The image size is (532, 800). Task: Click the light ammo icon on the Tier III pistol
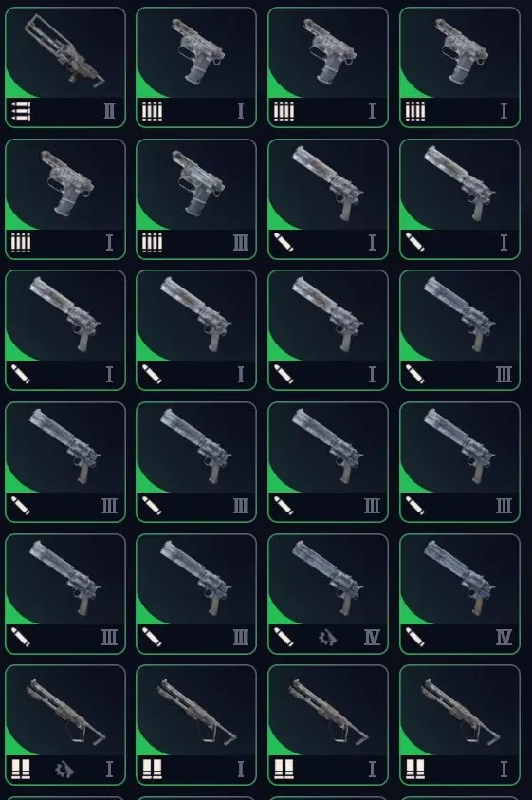click(x=152, y=242)
